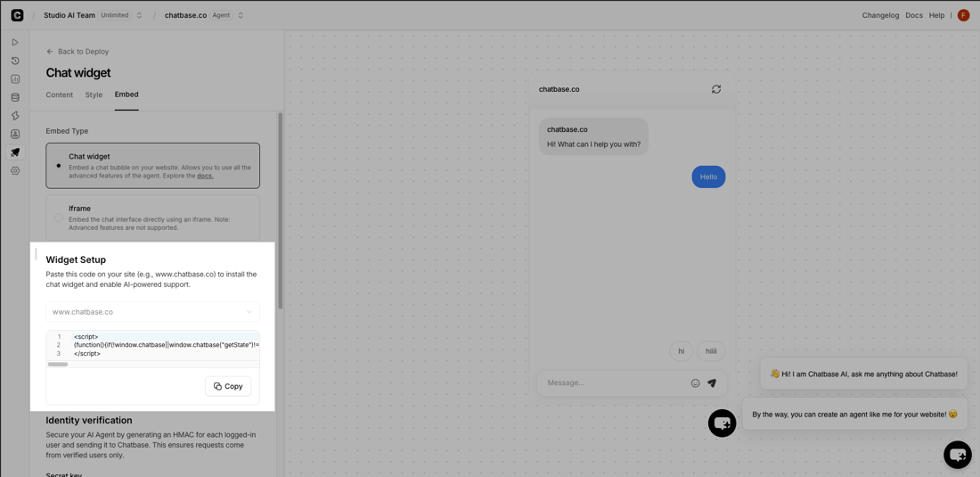Viewport: 980px width, 477px height.
Task: Click the 'Hi! I am Chatbase AI' popup message
Action: pos(864,374)
